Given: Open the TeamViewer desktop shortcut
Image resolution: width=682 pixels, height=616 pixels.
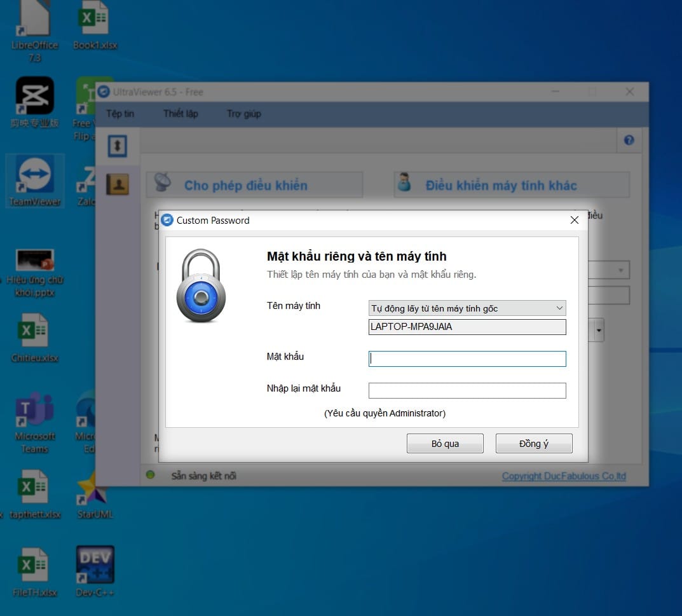Looking at the screenshot, I should click(x=35, y=181).
